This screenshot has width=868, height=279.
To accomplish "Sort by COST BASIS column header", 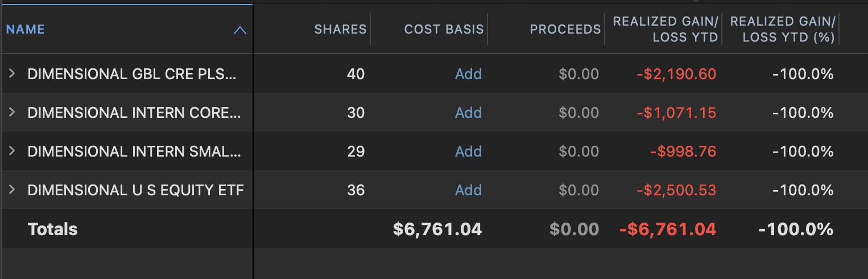I will [444, 30].
